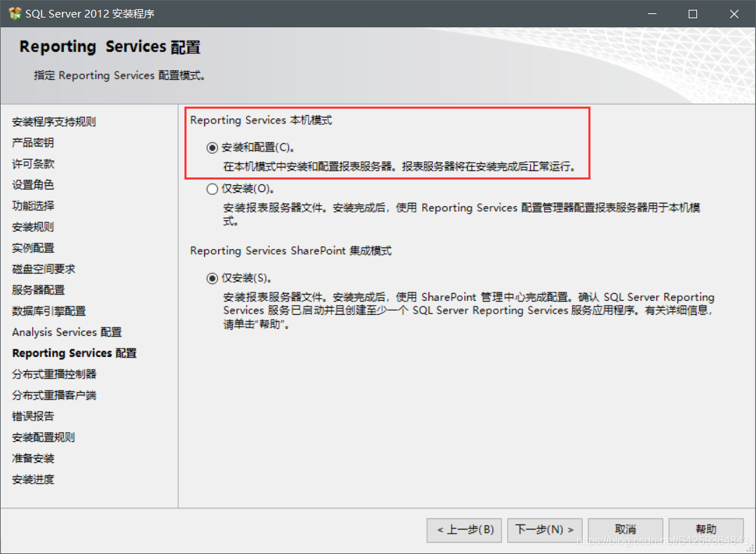Image resolution: width=756 pixels, height=554 pixels.
Task: Click the 数据库引擎配置 step in sidebar
Action: (x=48, y=311)
